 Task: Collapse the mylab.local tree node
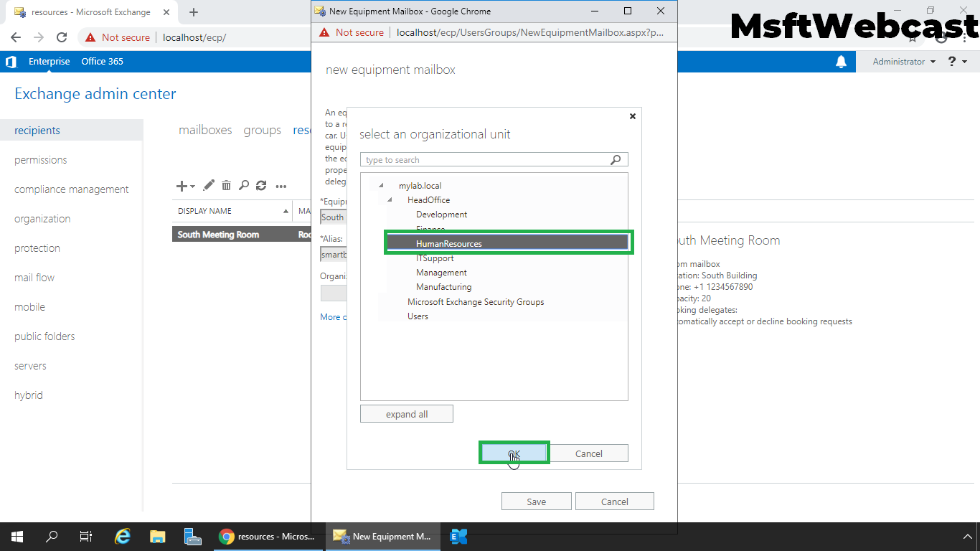pyautogui.click(x=381, y=186)
